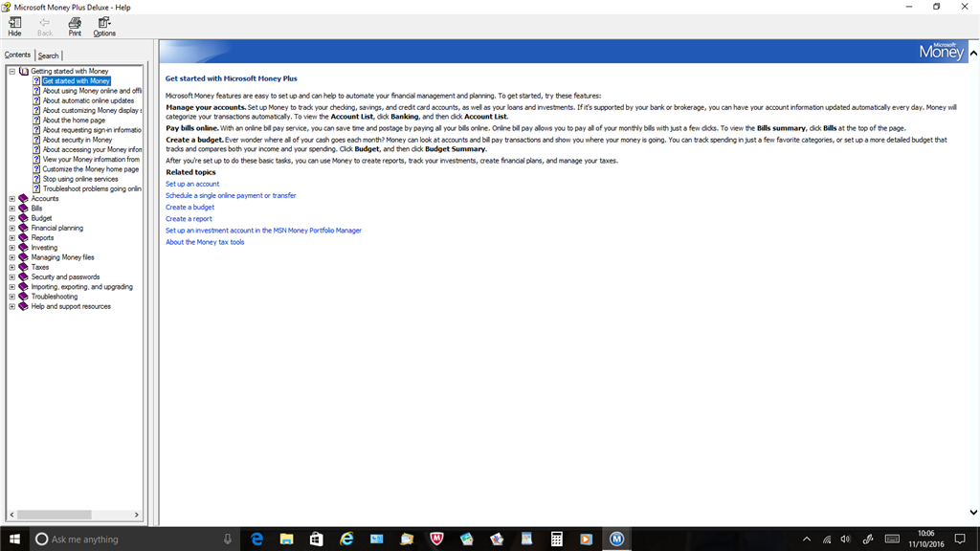Follow the 'Create a report' link

(x=189, y=219)
